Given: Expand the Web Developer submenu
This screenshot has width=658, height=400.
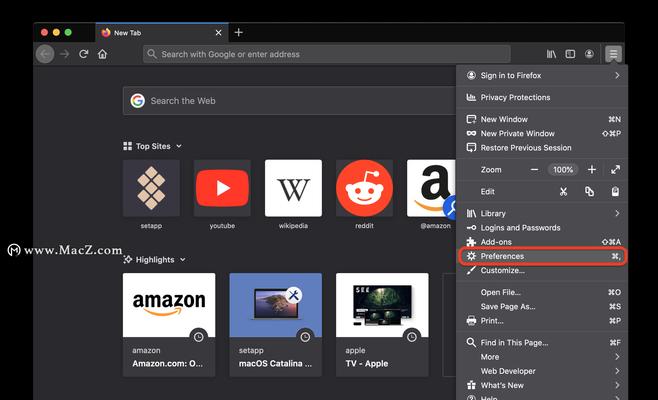Looking at the screenshot, I should [542, 371].
